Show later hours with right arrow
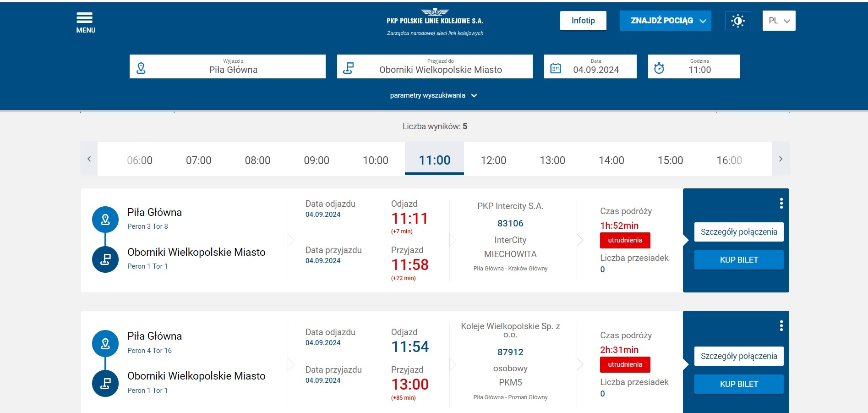This screenshot has width=868, height=413. 781,159
